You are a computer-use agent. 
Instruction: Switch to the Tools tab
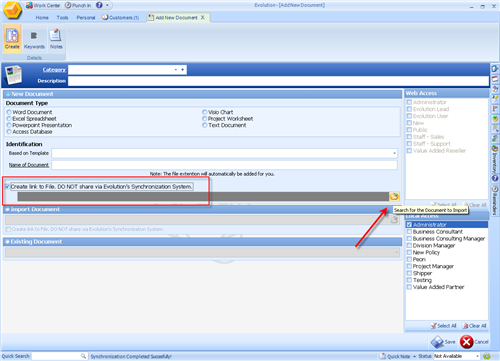pyautogui.click(x=62, y=18)
